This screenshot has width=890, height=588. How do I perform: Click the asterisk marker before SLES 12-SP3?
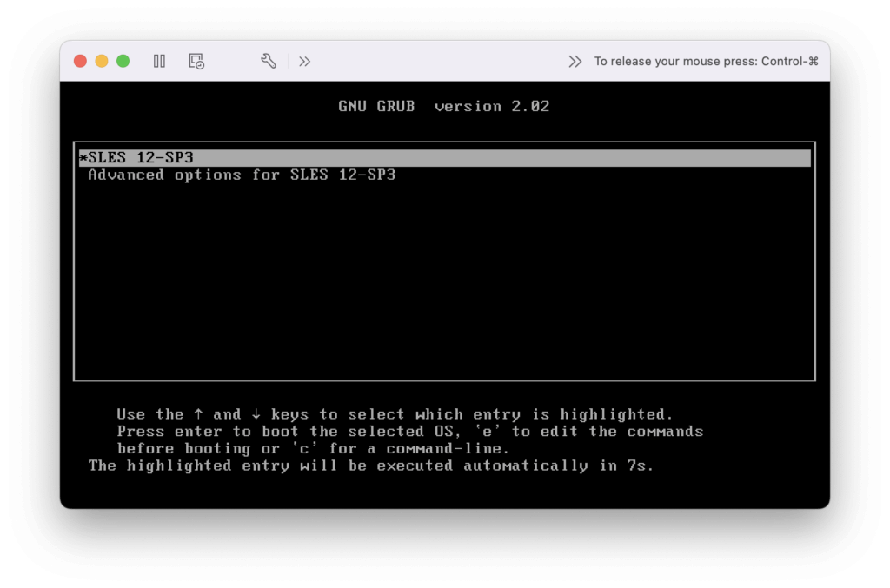[x=83, y=158]
